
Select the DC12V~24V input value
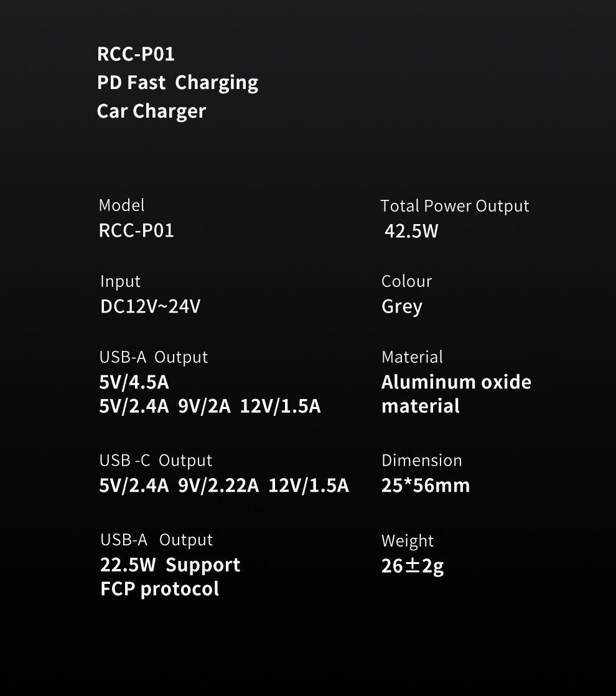point(151,306)
